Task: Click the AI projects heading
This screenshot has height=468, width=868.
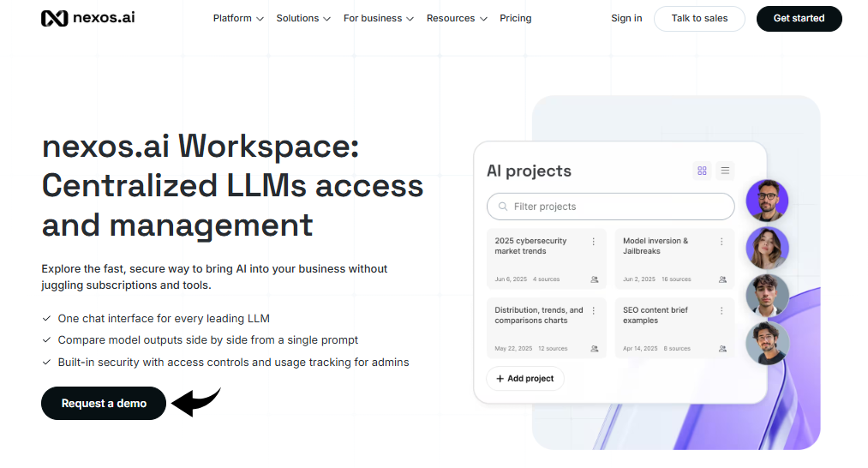Action: pyautogui.click(x=529, y=171)
